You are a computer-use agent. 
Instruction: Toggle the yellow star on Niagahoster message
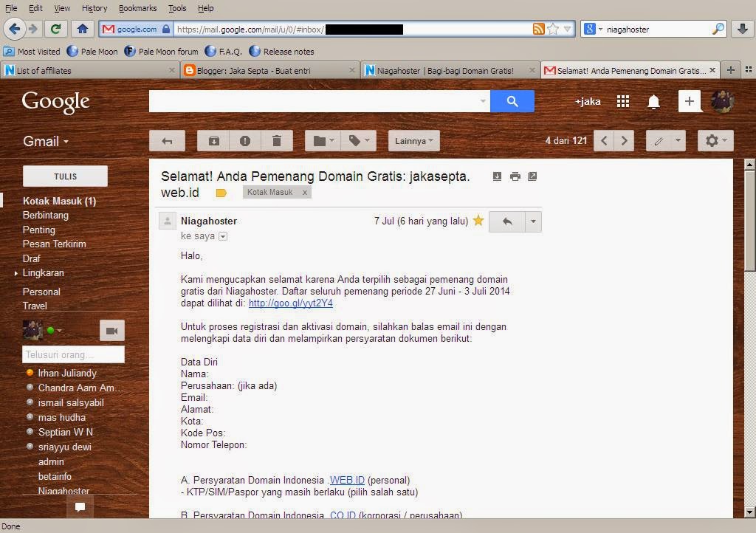click(478, 221)
